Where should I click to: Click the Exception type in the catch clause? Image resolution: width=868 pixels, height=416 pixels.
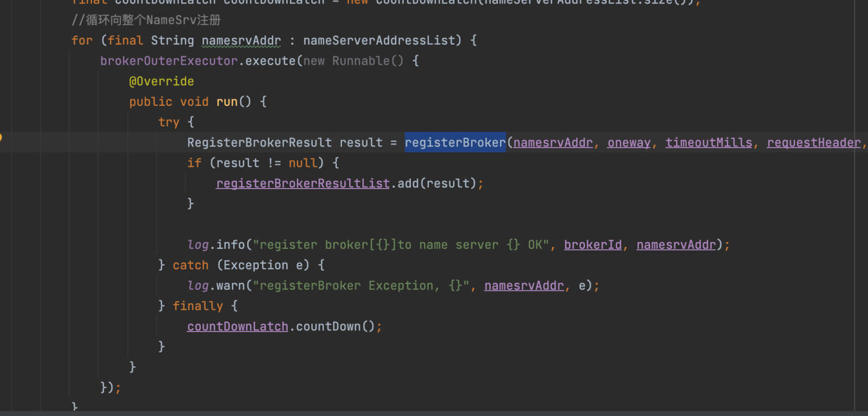tap(256, 265)
